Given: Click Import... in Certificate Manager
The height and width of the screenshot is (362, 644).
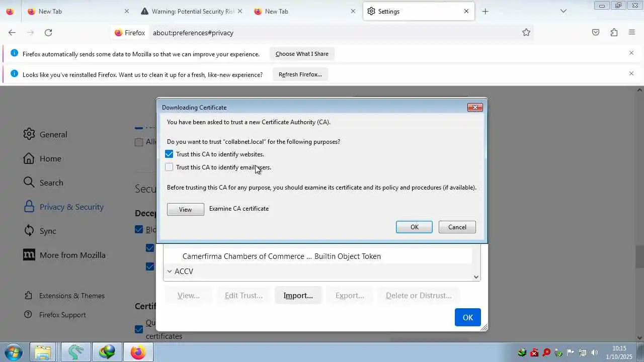Looking at the screenshot, I should click(x=298, y=295).
